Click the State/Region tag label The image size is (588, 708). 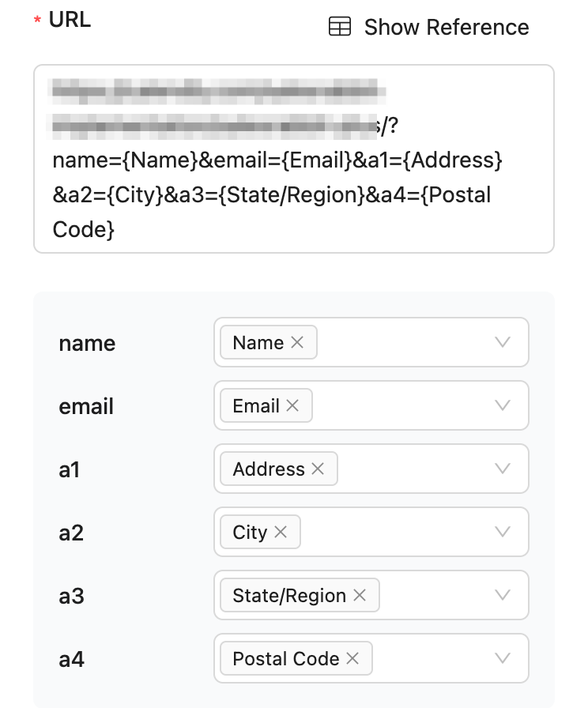pyautogui.click(x=288, y=595)
